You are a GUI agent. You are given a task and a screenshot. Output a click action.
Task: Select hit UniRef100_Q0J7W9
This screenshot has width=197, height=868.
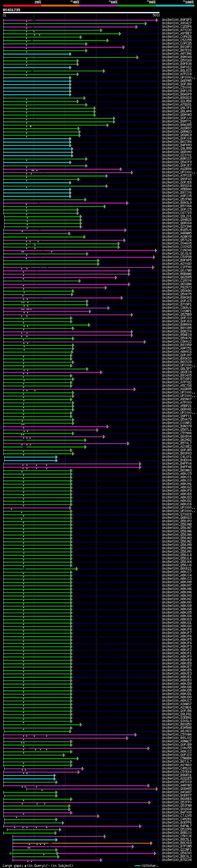[x=177, y=271]
